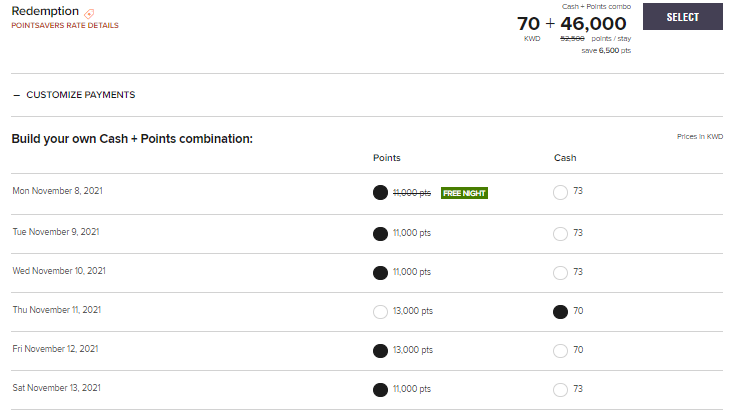The image size is (732, 416).
Task: Choose cash 73 for Tue November 9
Action: coord(560,233)
